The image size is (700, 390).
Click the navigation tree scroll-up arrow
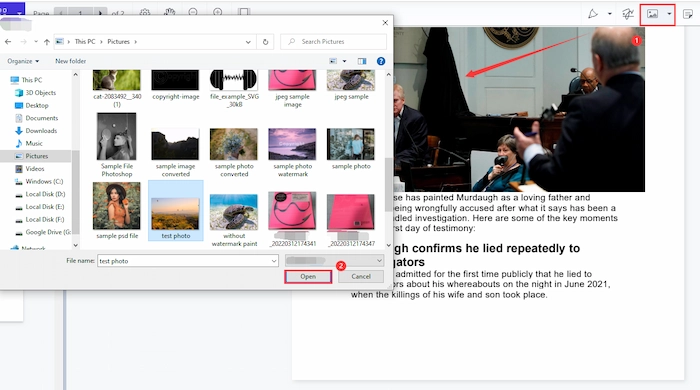(x=75, y=75)
